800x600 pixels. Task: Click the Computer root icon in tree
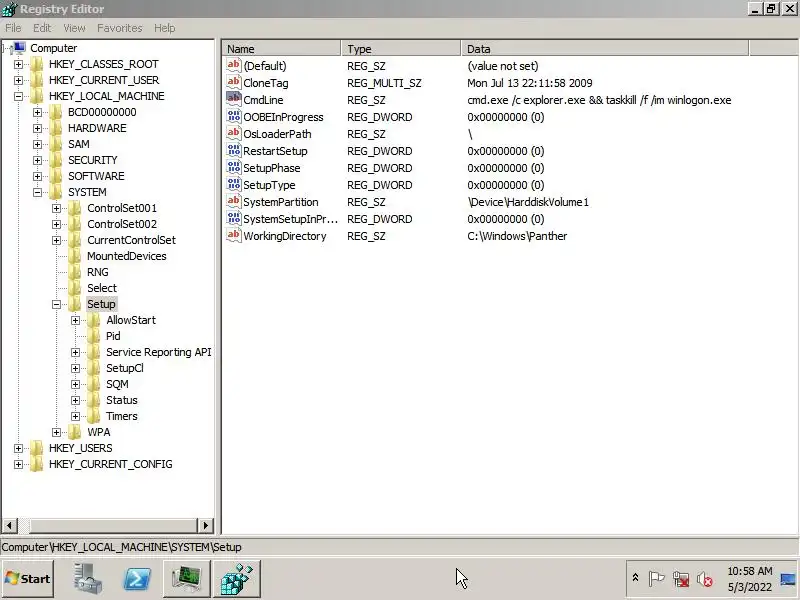[x=18, y=48]
